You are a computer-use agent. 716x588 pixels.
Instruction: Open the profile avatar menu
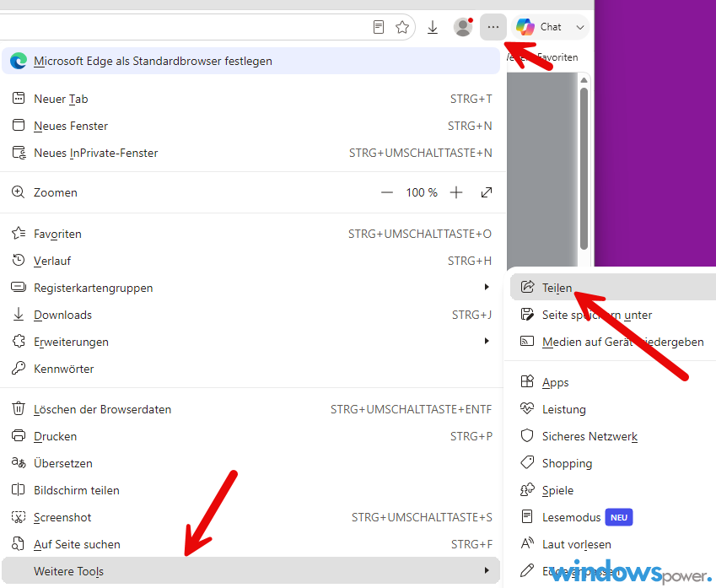[x=463, y=27]
